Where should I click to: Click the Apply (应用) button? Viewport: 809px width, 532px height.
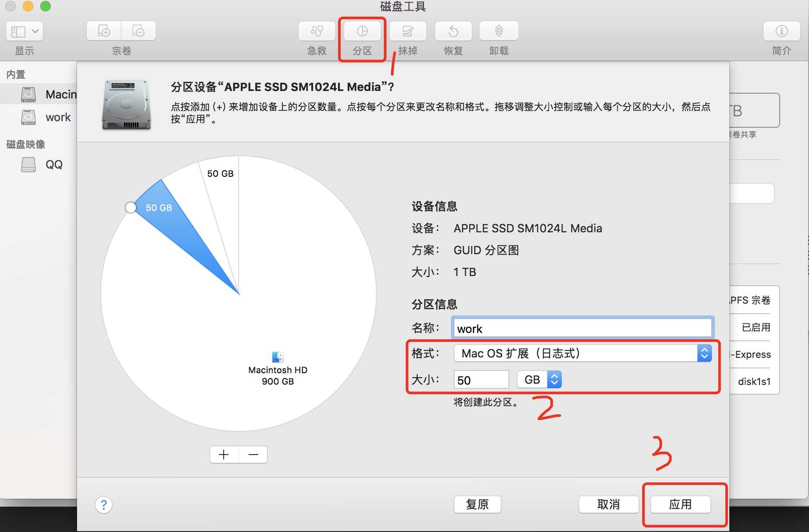[680, 504]
